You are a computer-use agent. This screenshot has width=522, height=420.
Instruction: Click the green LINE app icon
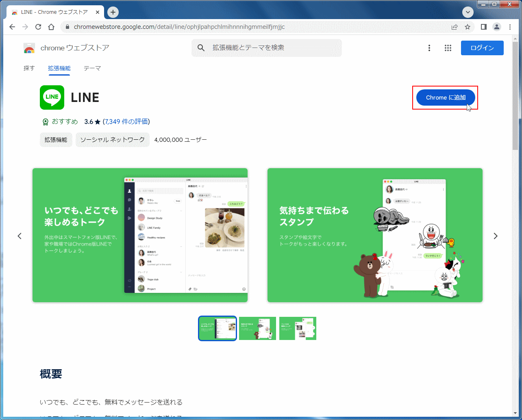[52, 97]
